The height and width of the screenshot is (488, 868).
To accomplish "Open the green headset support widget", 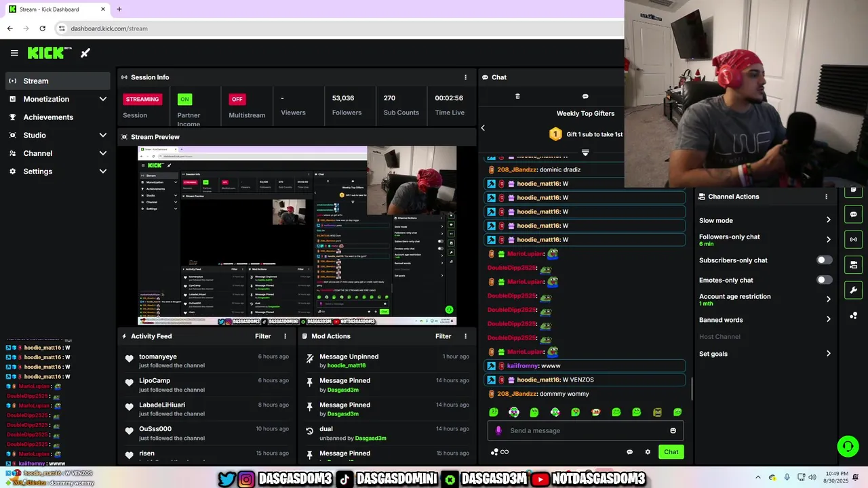I will pos(848,446).
